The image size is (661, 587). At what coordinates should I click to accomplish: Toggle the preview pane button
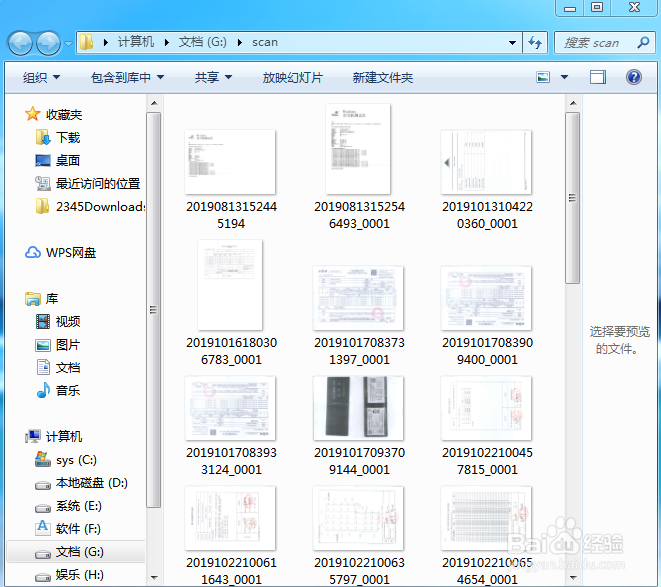(x=597, y=77)
